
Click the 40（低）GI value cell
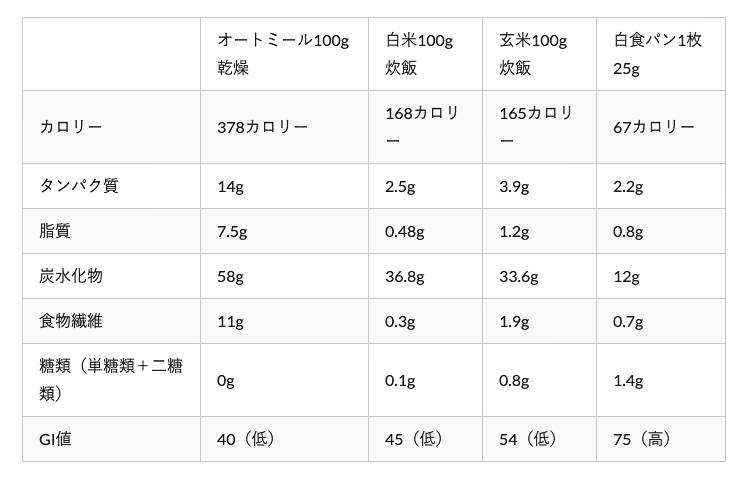(x=284, y=439)
